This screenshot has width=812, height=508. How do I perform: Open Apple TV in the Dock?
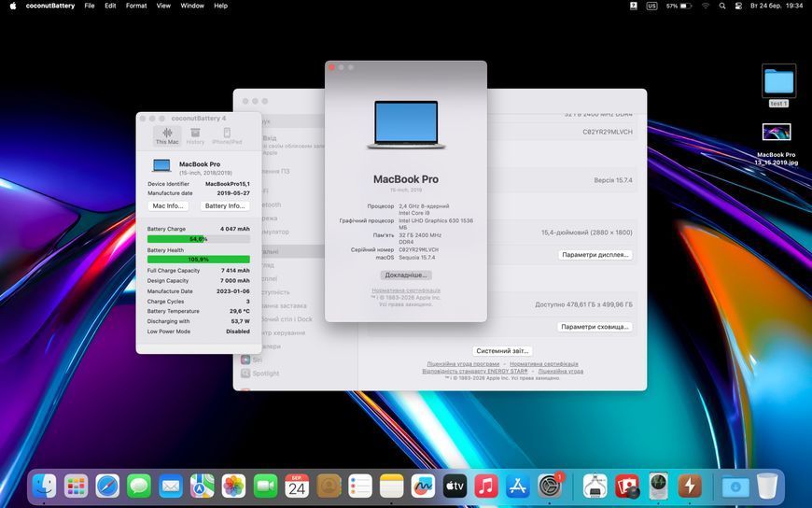pos(455,487)
